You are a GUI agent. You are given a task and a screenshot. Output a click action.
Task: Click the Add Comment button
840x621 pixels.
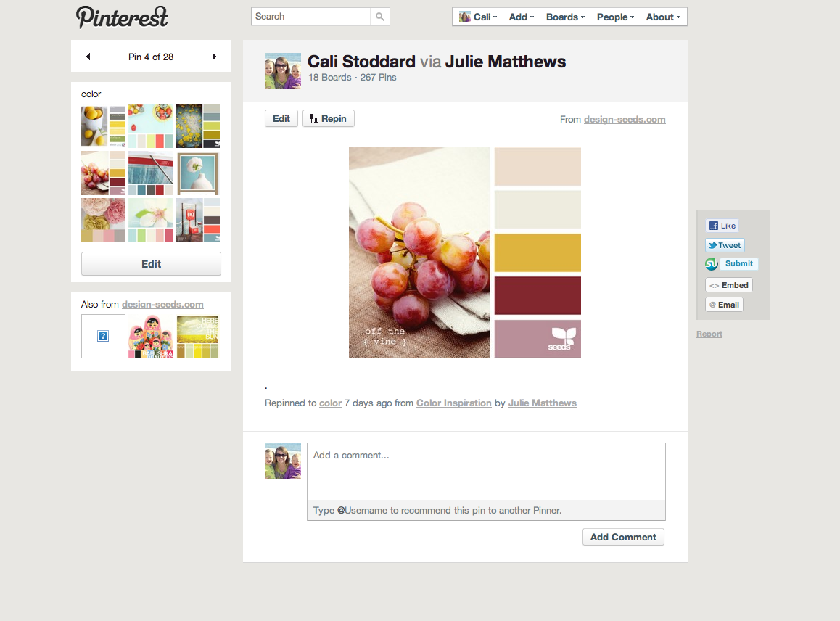[x=623, y=537]
